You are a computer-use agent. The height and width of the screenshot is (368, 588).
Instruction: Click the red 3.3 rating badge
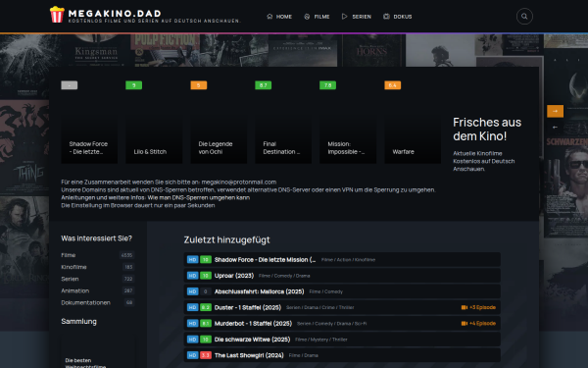206,355
